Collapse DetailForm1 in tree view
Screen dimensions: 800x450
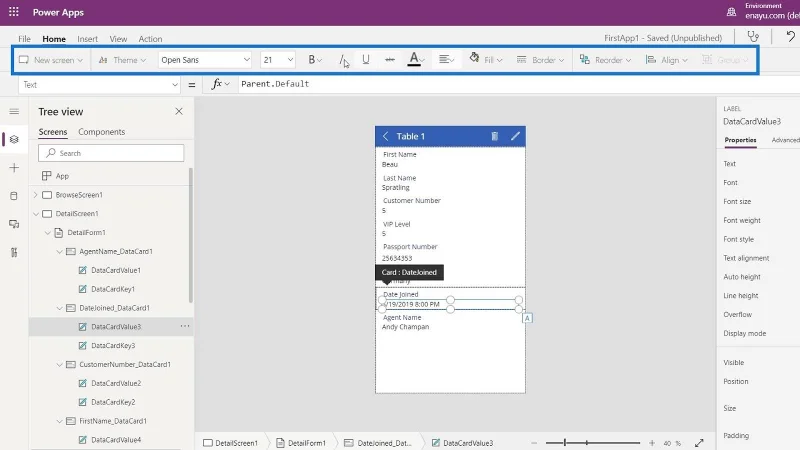[47, 233]
